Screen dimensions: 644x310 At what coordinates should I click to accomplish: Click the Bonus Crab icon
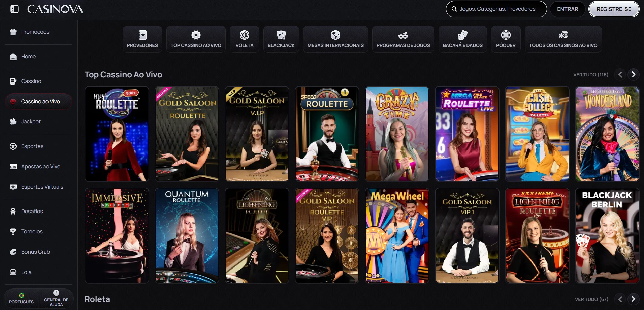(x=13, y=252)
